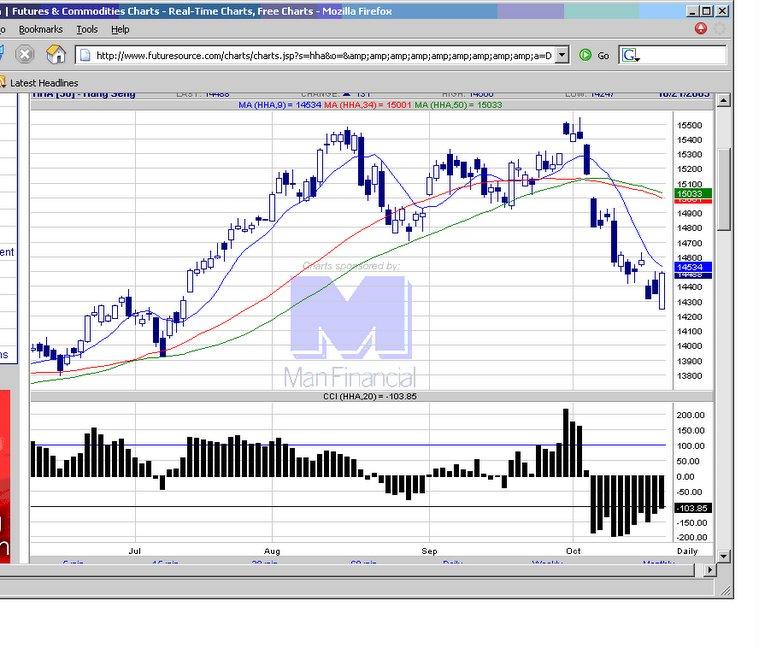Open the Tools menu
Viewport: 759px width, 649px height.
click(x=87, y=30)
